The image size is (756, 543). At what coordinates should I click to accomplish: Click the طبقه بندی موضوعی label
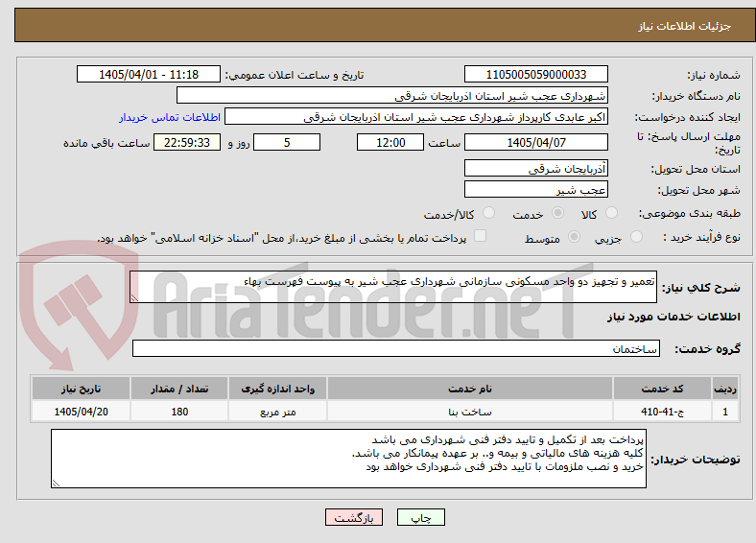pos(690,213)
